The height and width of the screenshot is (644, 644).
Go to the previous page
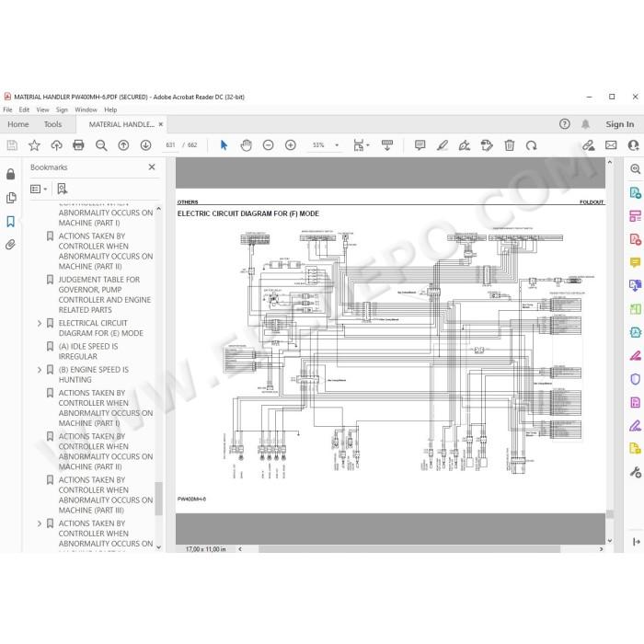click(x=123, y=145)
